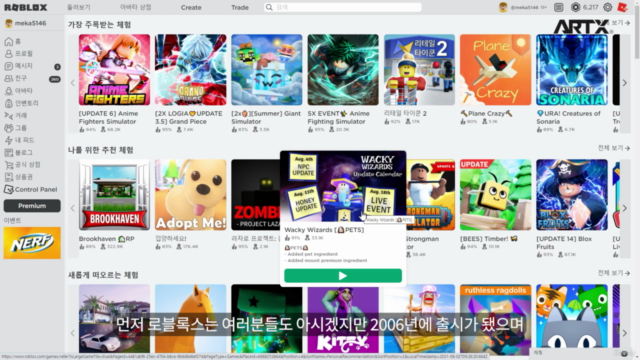Open the Roblox logo home link
Screen dimensions: 640x360
click(x=25, y=7)
